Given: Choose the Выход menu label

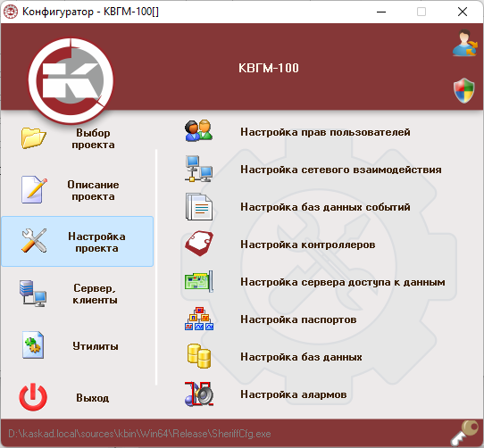Looking at the screenshot, I should (93, 398).
